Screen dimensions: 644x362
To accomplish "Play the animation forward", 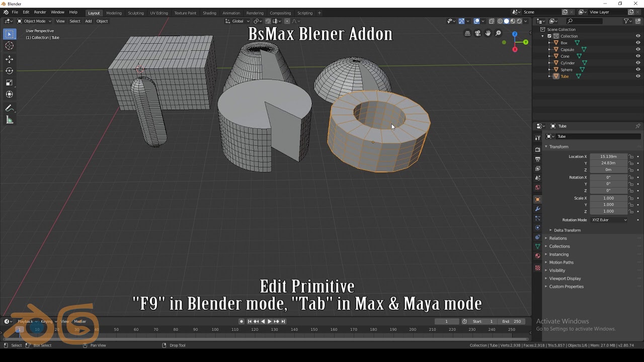I will coord(270,322).
